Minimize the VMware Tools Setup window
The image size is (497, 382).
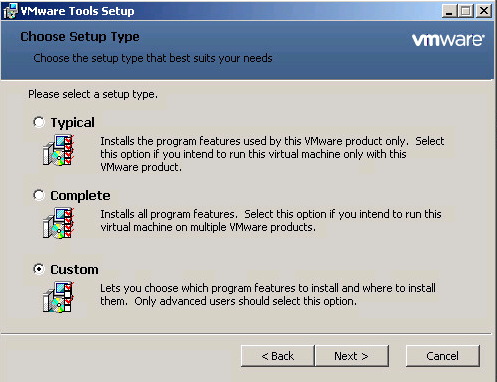tap(449, 11)
